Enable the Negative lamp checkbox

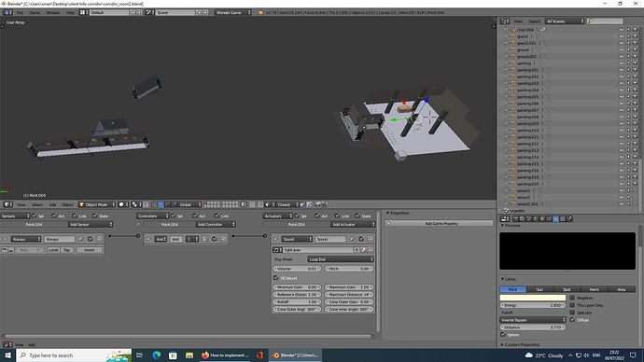point(572,298)
